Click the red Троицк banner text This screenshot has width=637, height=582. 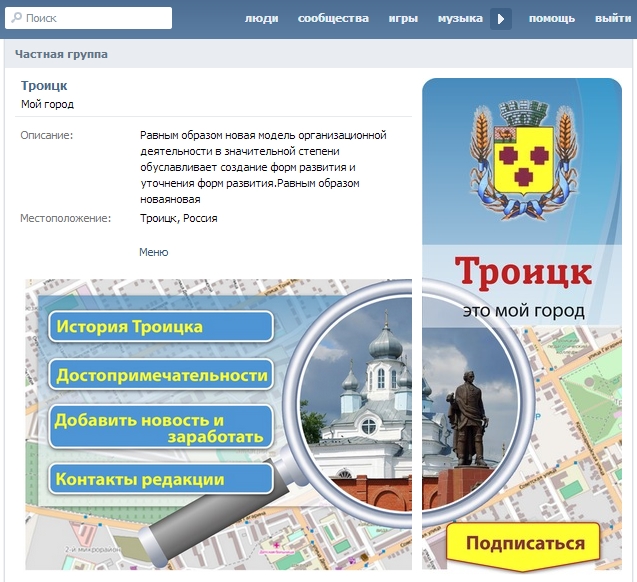coord(523,273)
